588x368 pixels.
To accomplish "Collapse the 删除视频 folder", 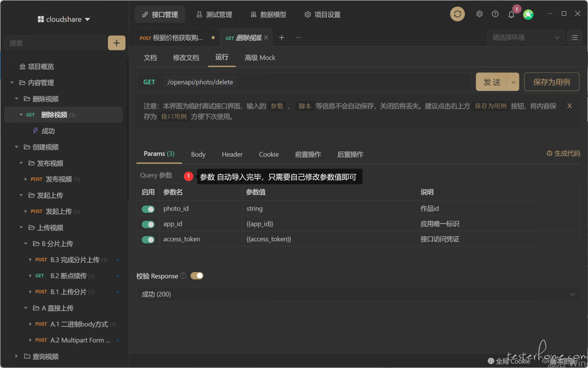I will coord(17,99).
